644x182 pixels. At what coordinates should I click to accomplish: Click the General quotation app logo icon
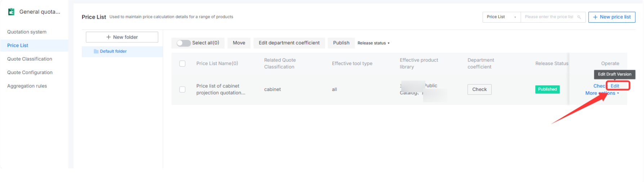pos(12,12)
